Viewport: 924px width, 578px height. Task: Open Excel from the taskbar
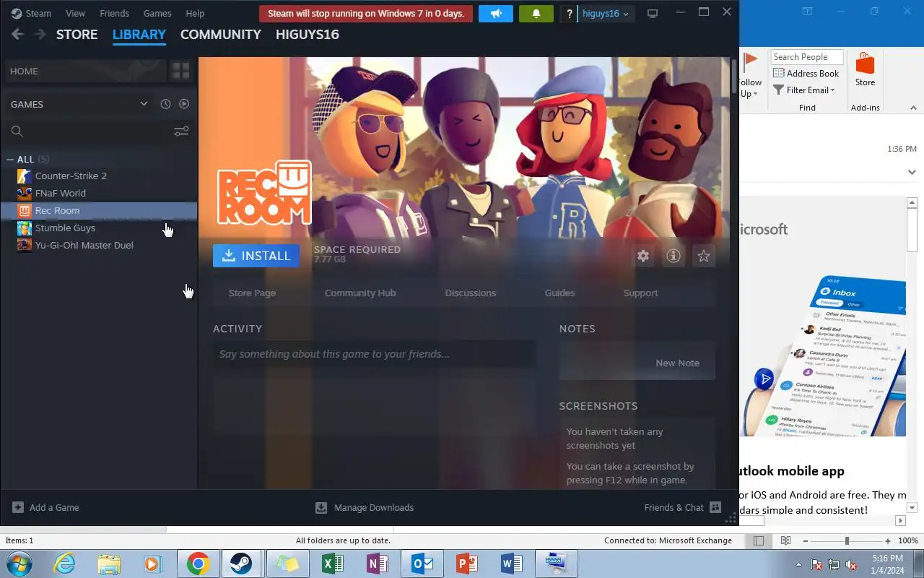click(x=332, y=564)
